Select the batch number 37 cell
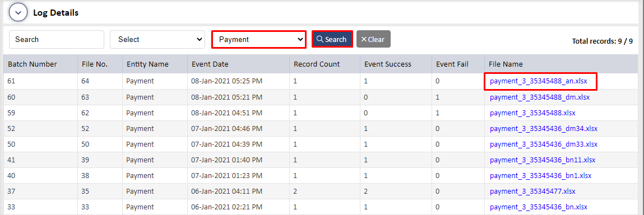This screenshot has width=644, height=215. tap(41, 191)
